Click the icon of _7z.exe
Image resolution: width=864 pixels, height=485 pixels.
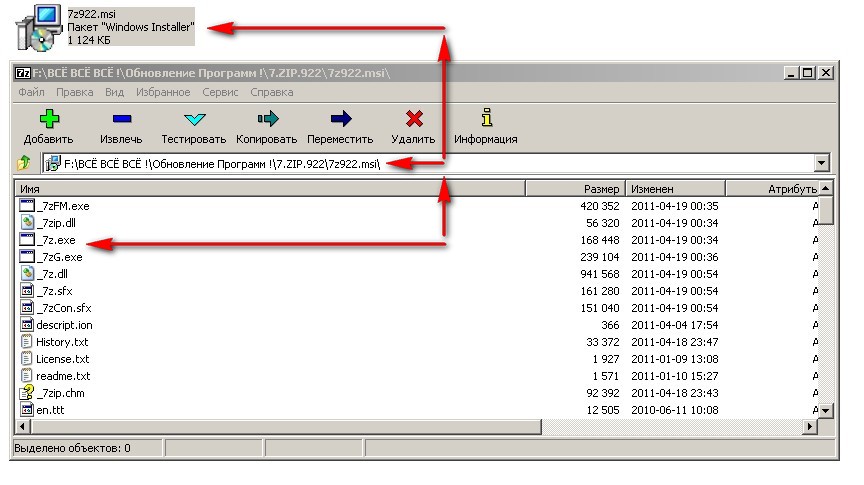coord(26,240)
